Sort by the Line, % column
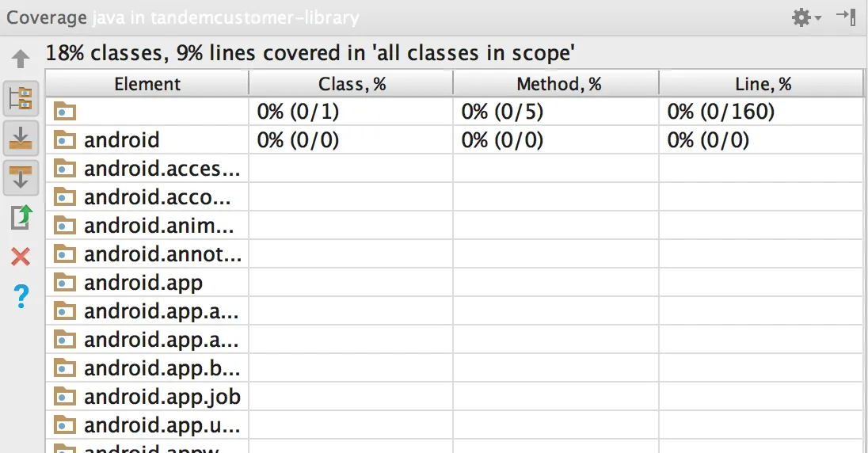The width and height of the screenshot is (868, 453). (x=763, y=84)
